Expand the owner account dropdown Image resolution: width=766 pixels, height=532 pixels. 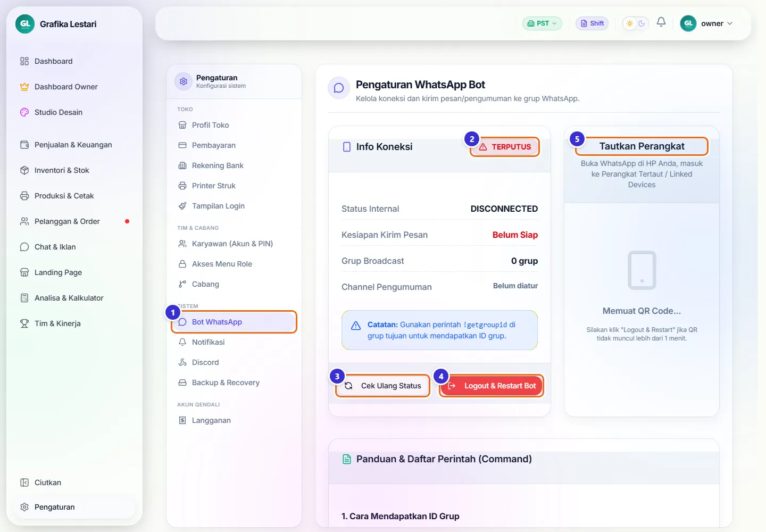[x=707, y=23]
